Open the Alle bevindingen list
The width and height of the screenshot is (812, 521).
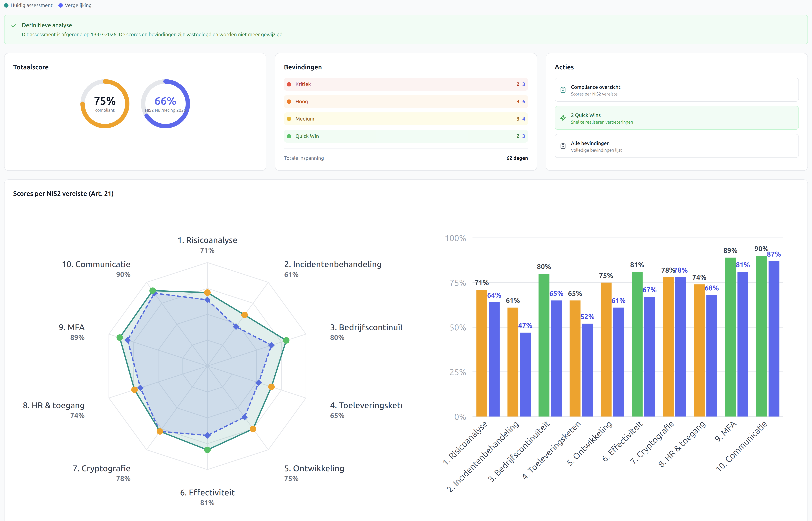(676, 146)
